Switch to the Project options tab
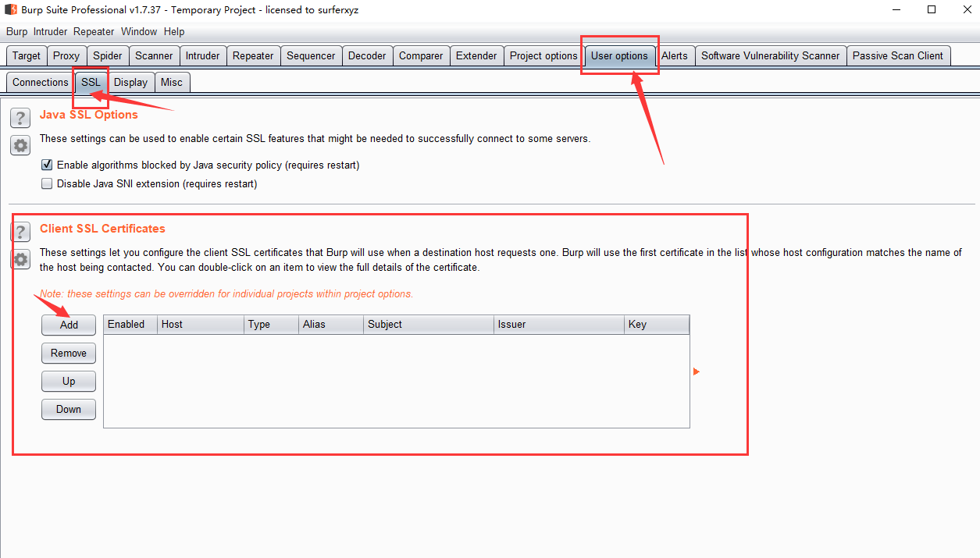Viewport: 980px width, 558px height. click(543, 56)
